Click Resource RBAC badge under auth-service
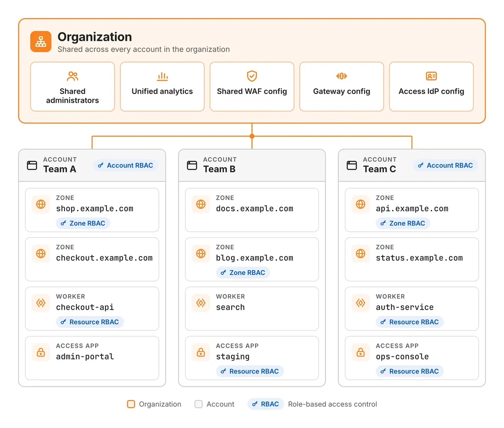The image size is (504, 428). click(x=410, y=322)
